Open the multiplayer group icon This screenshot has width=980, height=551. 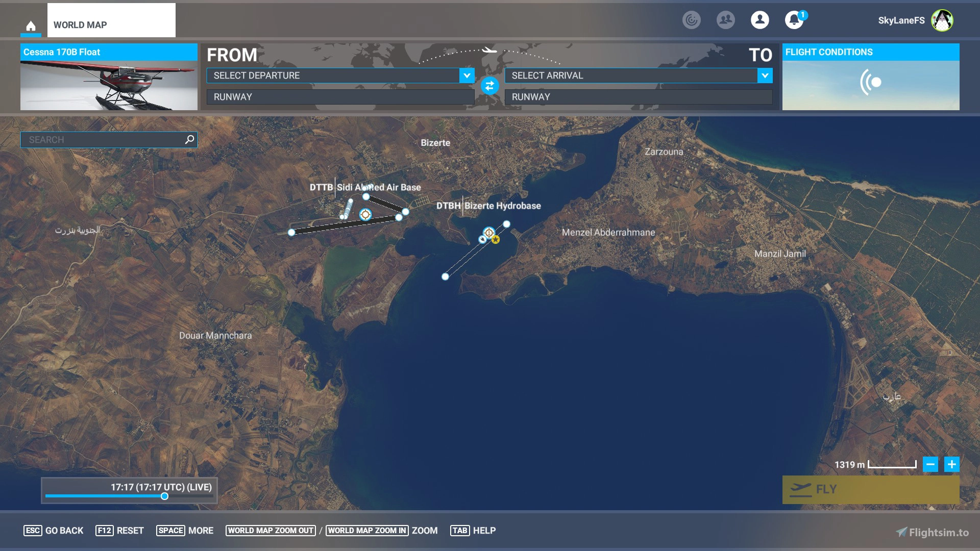coord(726,20)
